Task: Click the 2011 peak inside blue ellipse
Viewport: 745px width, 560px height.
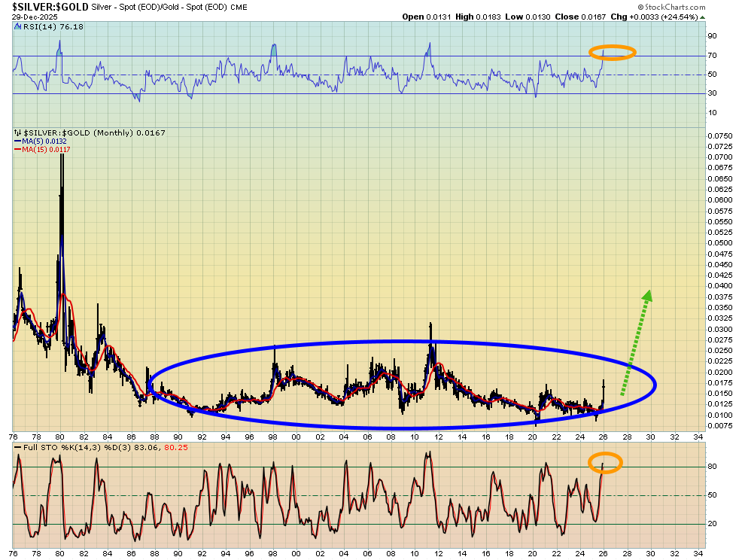Action: [x=430, y=325]
